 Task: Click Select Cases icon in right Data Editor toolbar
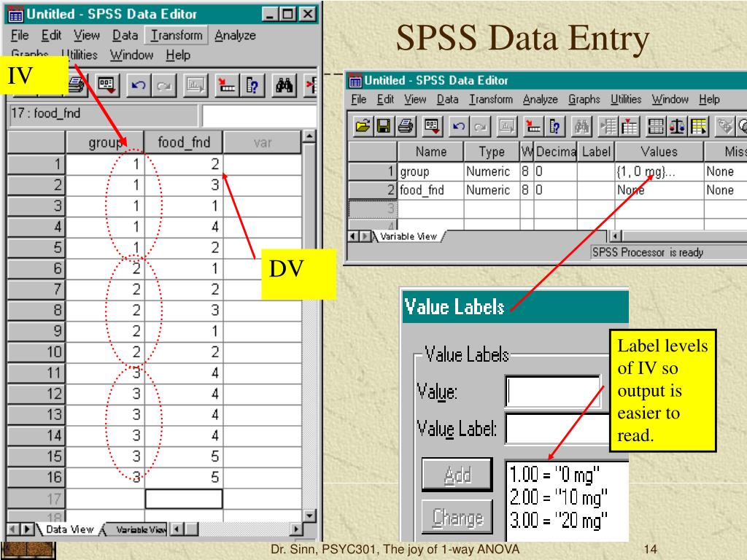click(x=699, y=126)
